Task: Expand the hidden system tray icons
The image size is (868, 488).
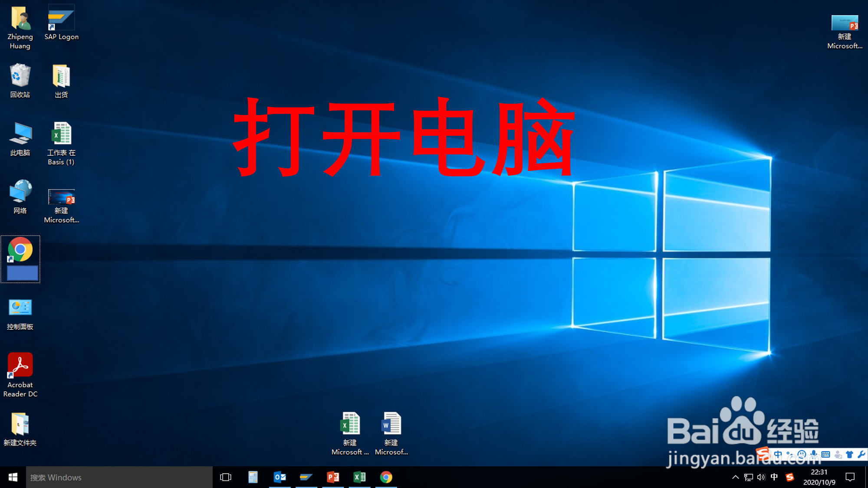Action: point(735,477)
